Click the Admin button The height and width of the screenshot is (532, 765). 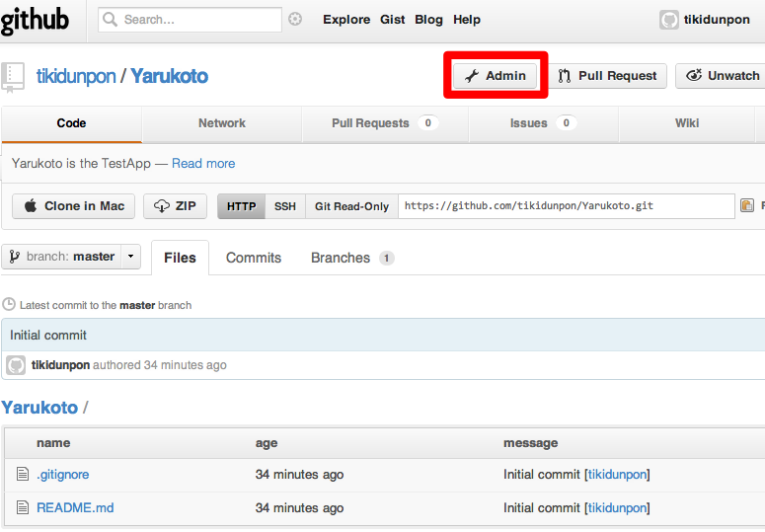click(495, 76)
